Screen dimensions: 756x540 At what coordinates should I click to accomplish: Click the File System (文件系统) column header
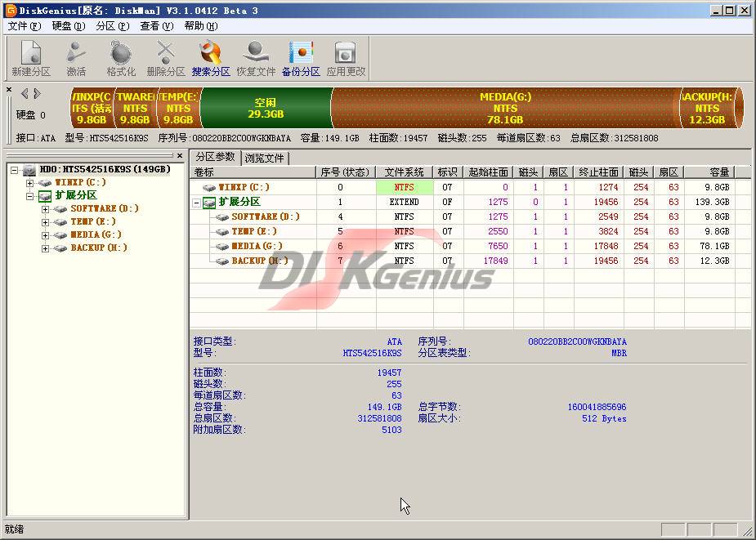pyautogui.click(x=404, y=172)
